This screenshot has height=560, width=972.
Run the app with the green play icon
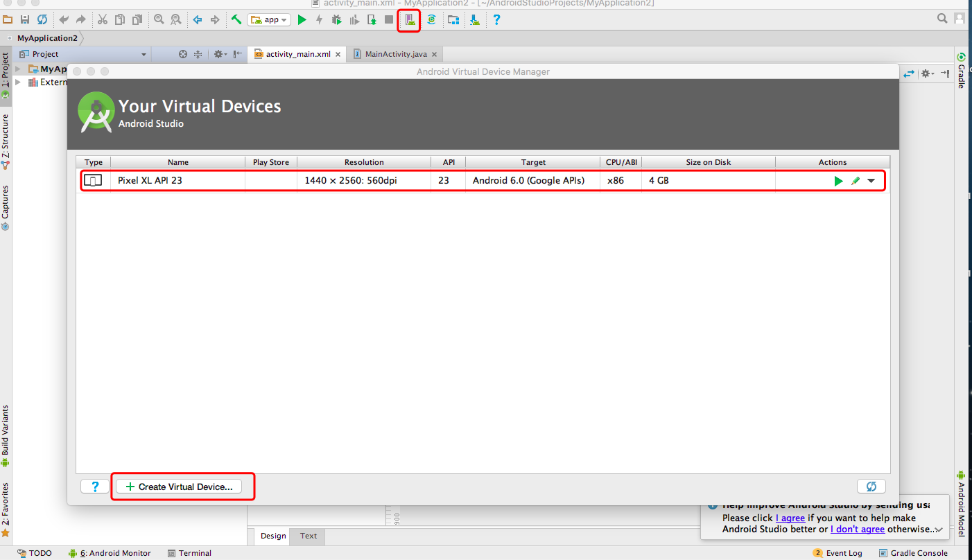[x=302, y=19]
